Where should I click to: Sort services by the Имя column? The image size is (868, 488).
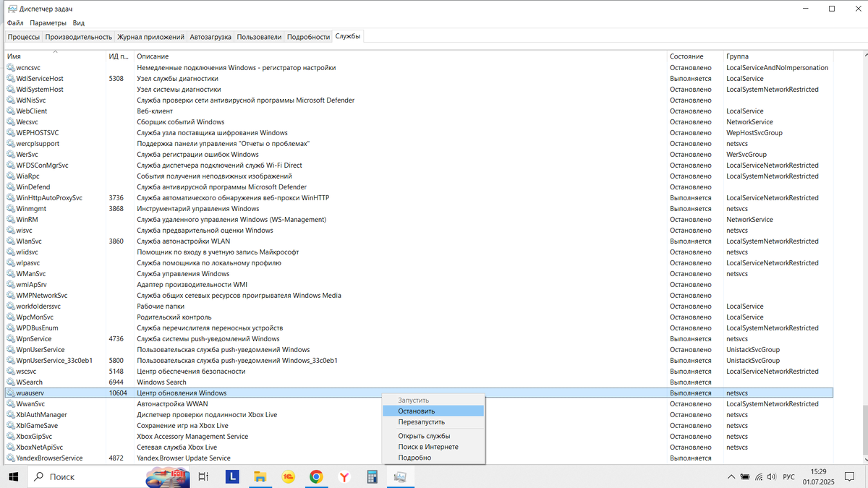tap(55, 56)
